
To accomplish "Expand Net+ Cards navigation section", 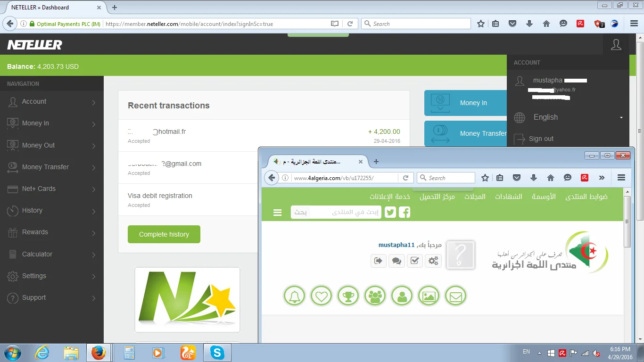I will point(51,189).
